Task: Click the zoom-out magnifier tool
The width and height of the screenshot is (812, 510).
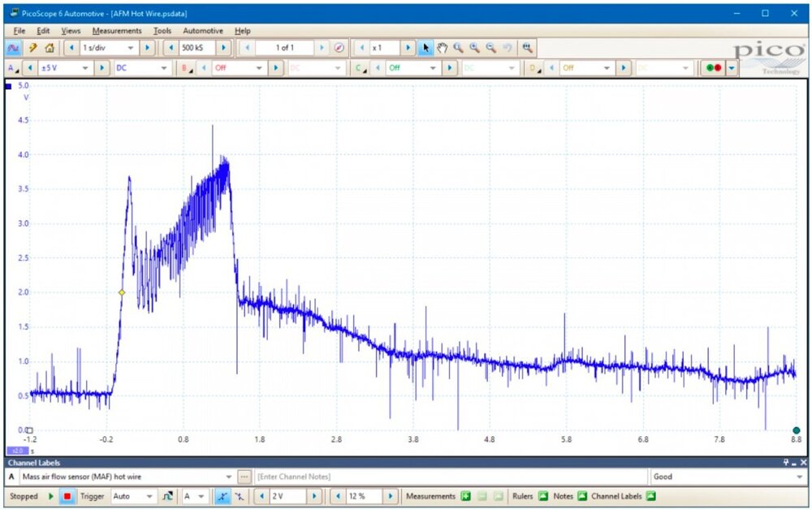Action: pyautogui.click(x=491, y=48)
